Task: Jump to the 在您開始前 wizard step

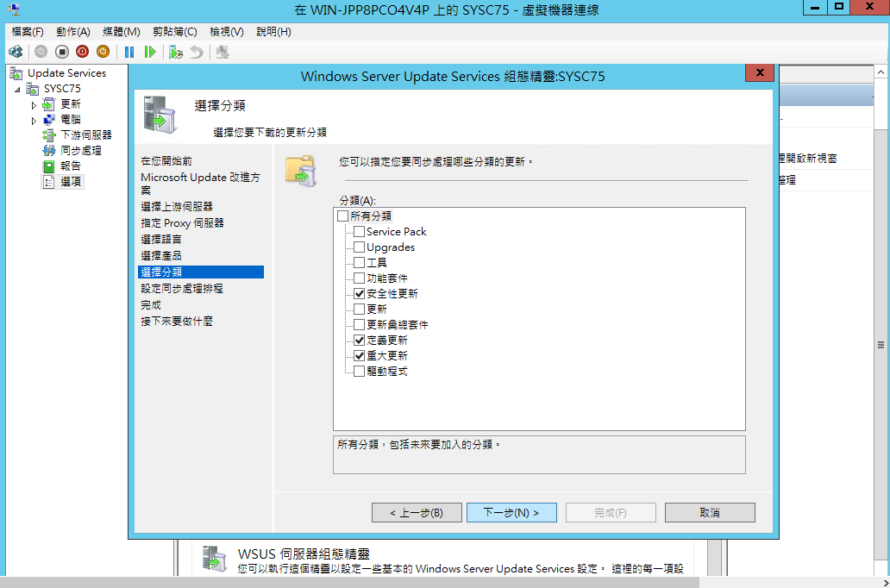Action: point(166,161)
